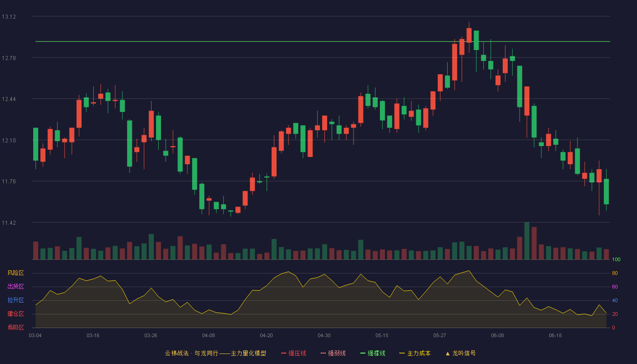Toggle the 强弱线 legend entry
Image resolution: width=637 pixels, height=364 pixels.
(333, 353)
